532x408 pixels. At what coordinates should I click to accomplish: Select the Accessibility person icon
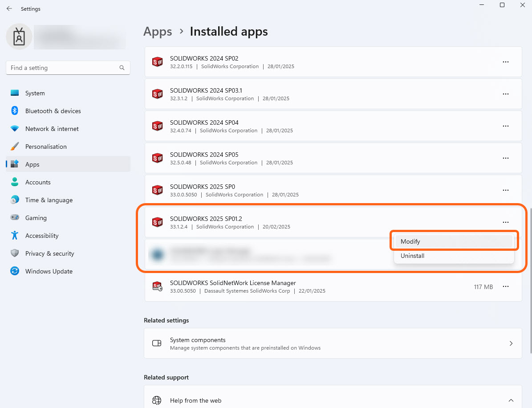pos(16,236)
